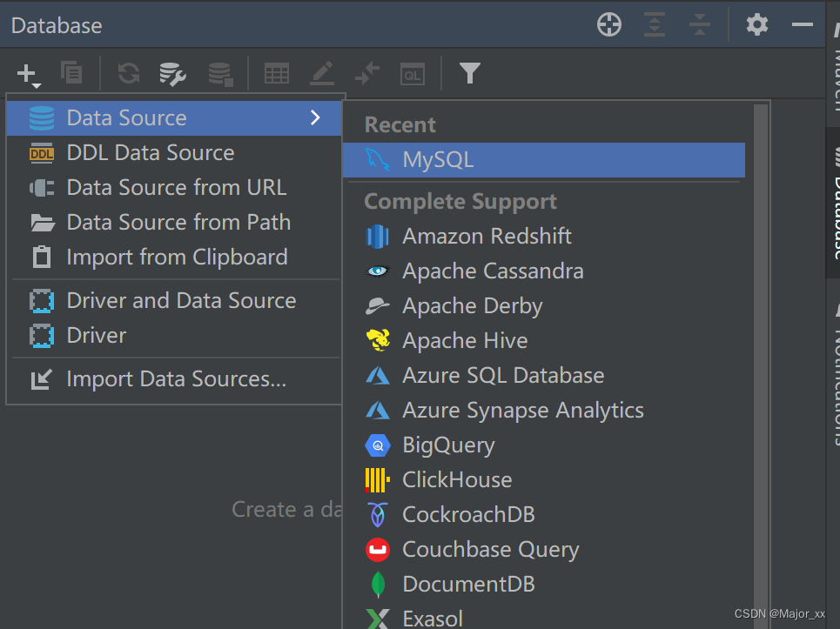
Task: Select Import from Clipboard
Action: tap(174, 257)
